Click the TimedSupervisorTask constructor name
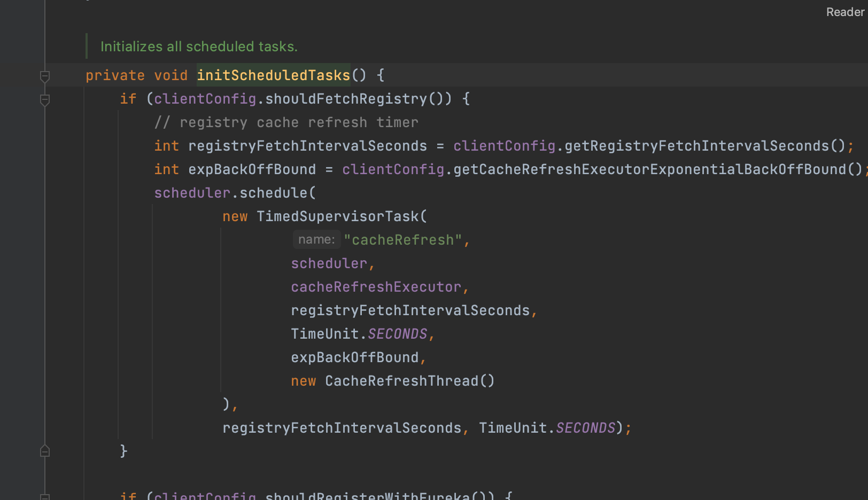Screen dimensions: 868x500 click(x=337, y=216)
